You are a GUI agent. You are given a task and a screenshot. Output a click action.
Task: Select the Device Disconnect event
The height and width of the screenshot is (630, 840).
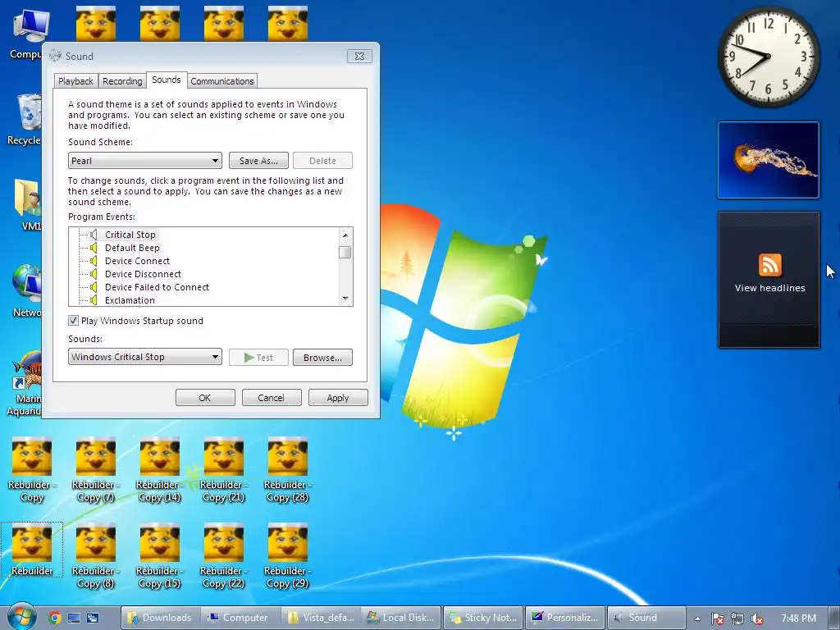(143, 274)
